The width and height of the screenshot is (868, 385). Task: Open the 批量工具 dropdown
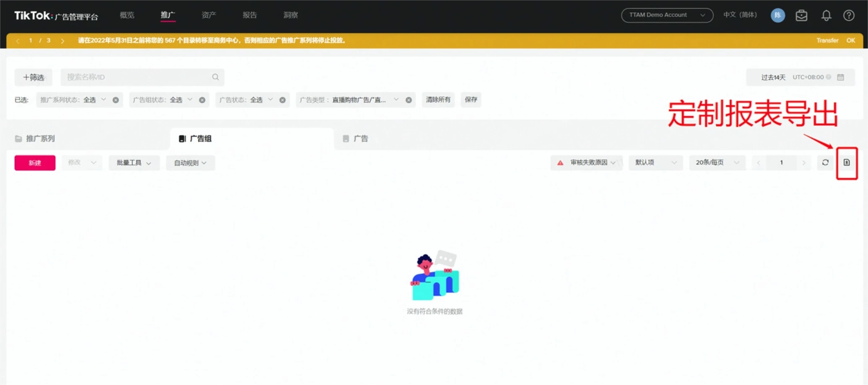click(134, 163)
